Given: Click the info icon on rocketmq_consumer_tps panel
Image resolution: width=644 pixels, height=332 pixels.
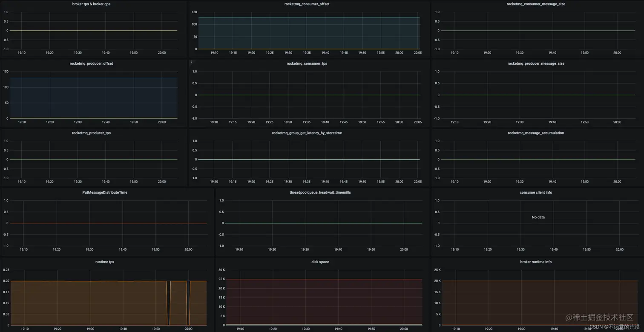Looking at the screenshot, I should 191,62.
